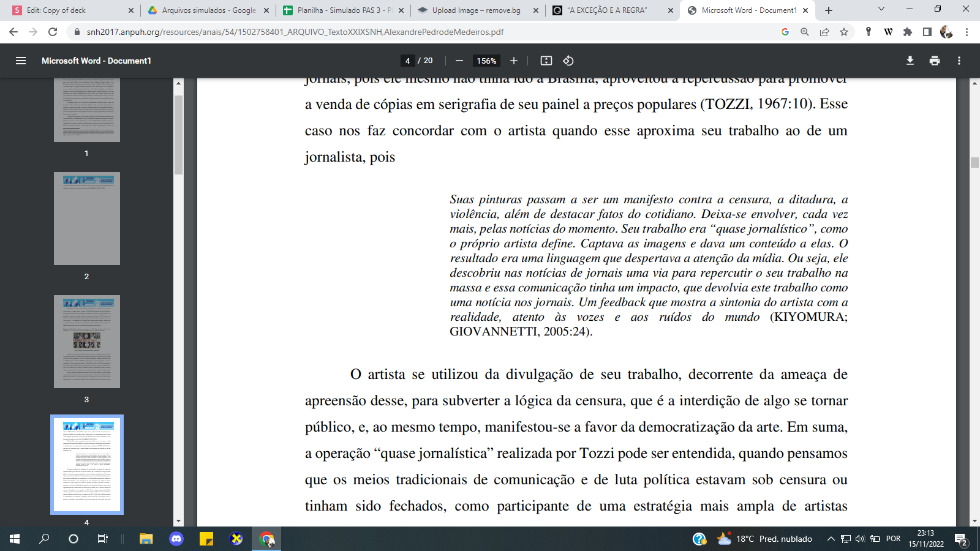Viewport: 980px width, 551px height.
Task: Download the PDF file
Action: (x=910, y=61)
